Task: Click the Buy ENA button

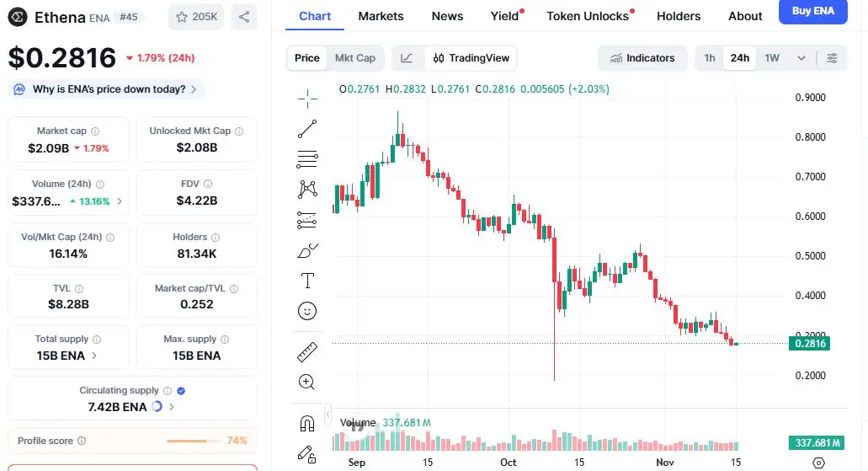Action: pos(812,11)
